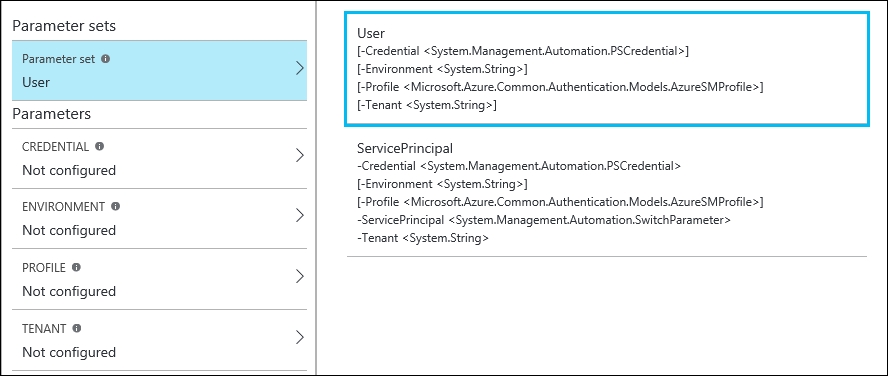Click info icon next to ENVIRONMENT

(116, 207)
